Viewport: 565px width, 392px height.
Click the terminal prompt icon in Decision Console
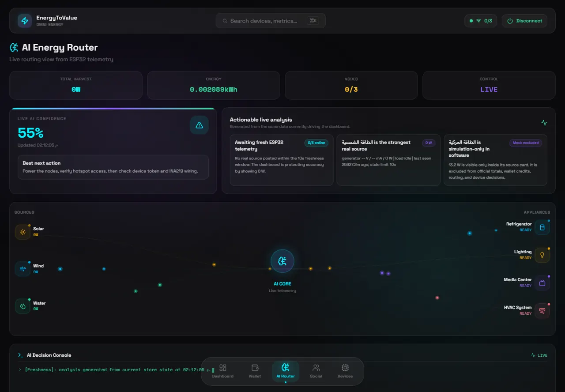click(x=21, y=355)
